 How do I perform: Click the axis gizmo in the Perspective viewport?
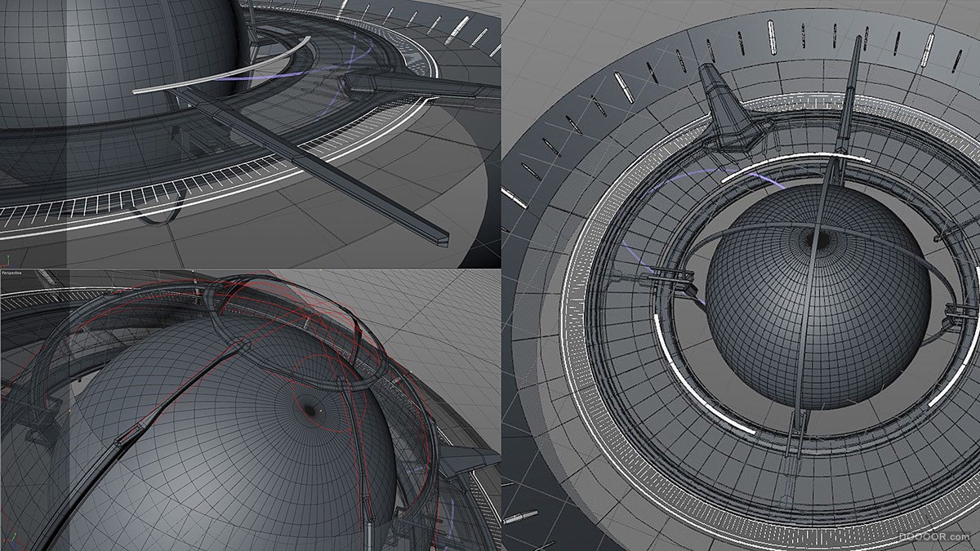[11, 539]
